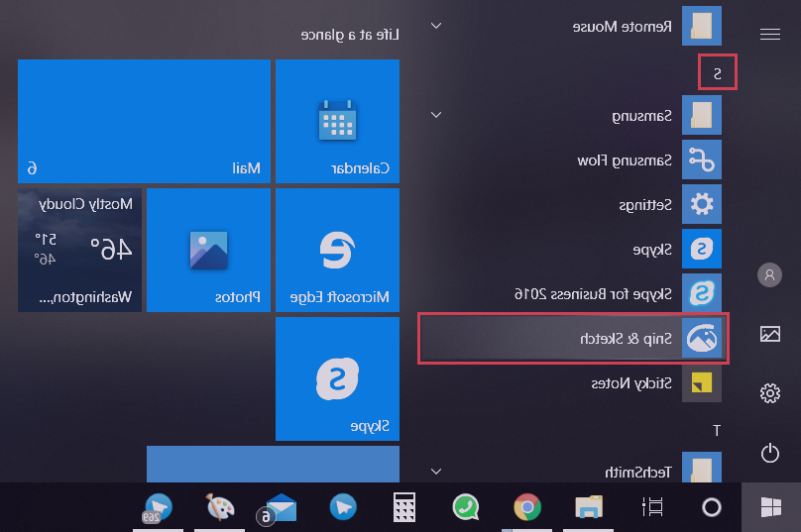Viewport: 801px width, 532px height.
Task: Expand the TechSmith folder
Action: (436, 472)
